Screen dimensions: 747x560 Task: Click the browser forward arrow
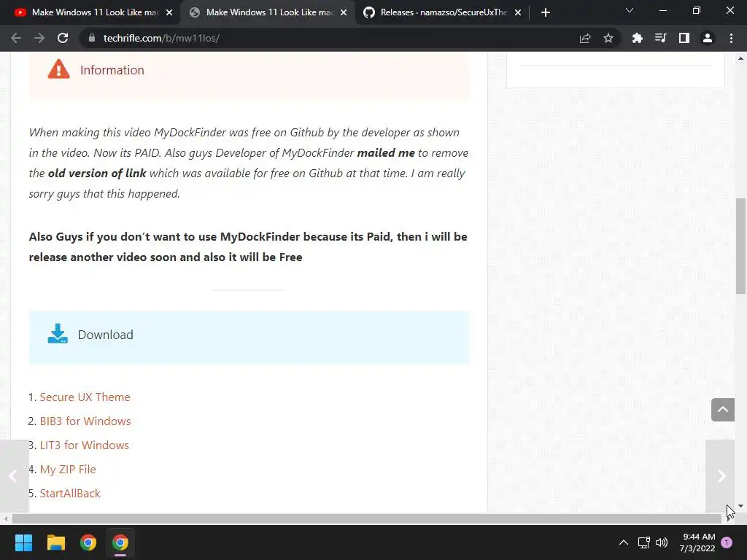[39, 38]
